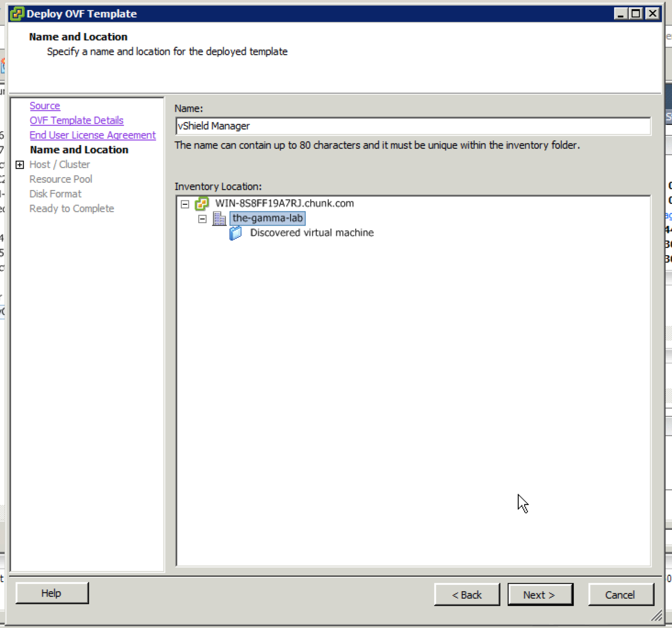
Task: Select the WIN-8S8FF19A7RJ.chunk.com root node
Action: [284, 203]
